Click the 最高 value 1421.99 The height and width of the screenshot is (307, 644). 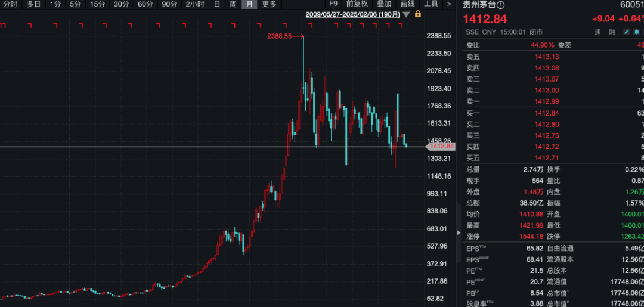tap(531, 225)
